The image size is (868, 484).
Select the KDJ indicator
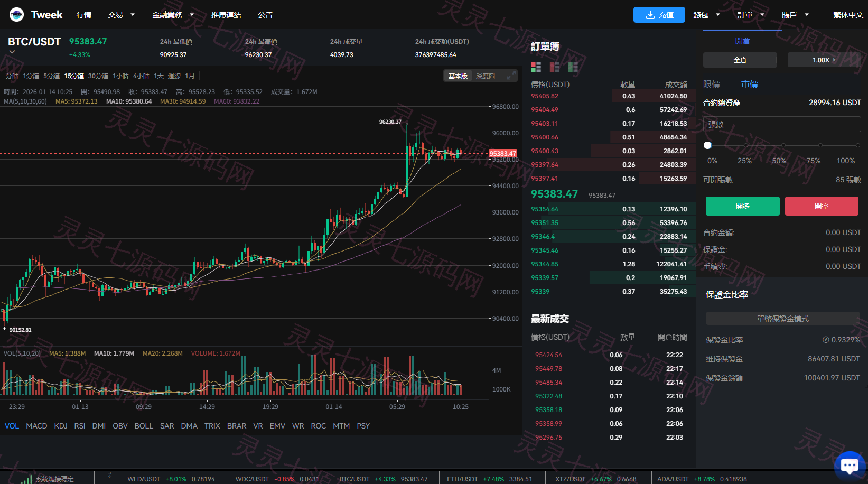tap(61, 426)
